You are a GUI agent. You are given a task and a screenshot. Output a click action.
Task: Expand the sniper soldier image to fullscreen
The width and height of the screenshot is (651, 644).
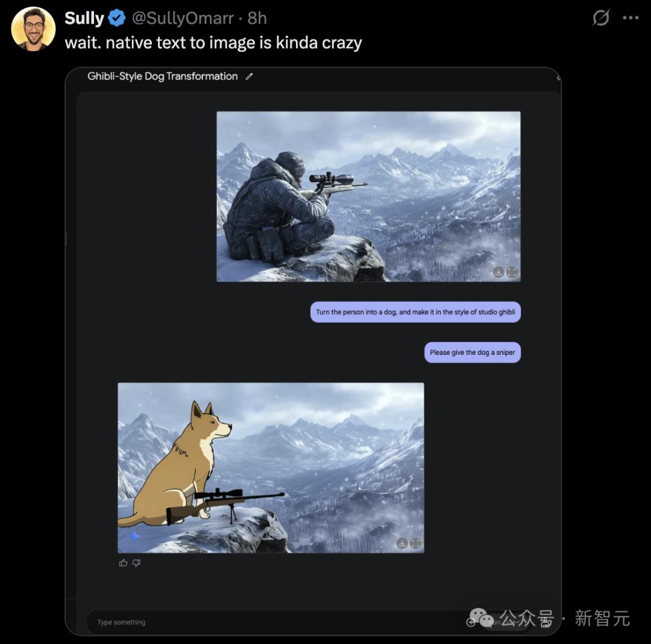[512, 272]
